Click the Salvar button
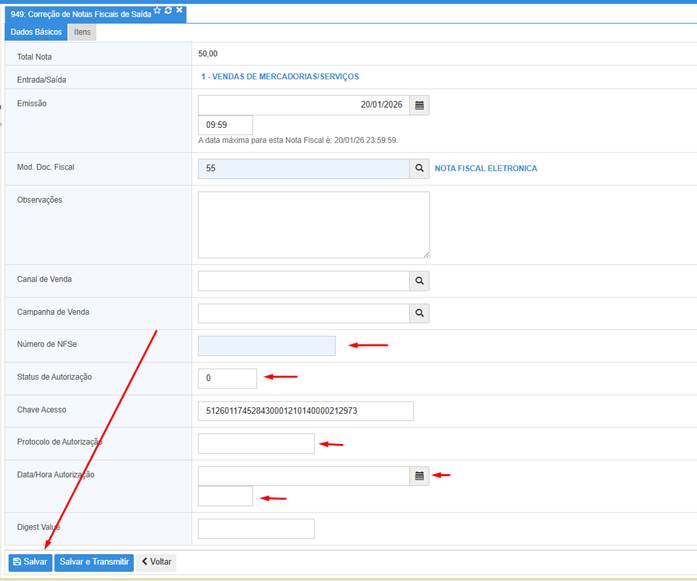697x581 pixels. 30,562
